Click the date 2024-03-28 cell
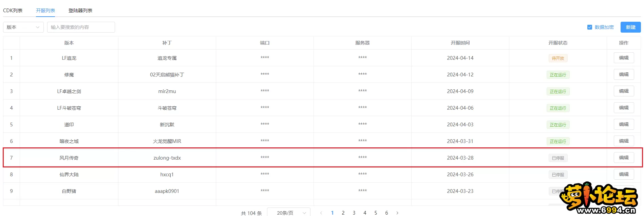 (460, 158)
